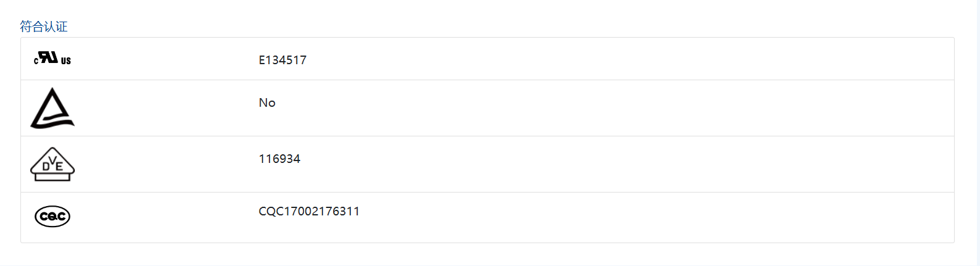Click the cURus recognized component mark
Screen dimensions: 980x266
pyautogui.click(x=52, y=59)
